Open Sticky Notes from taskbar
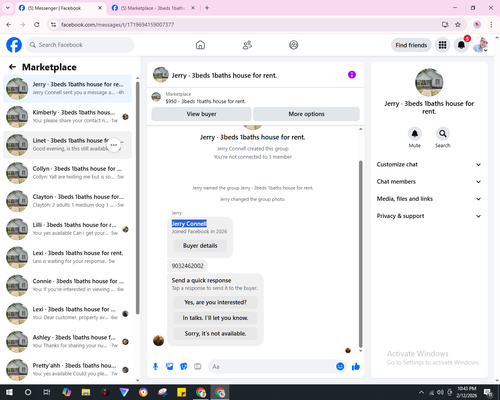500x400 pixels. pos(182,392)
